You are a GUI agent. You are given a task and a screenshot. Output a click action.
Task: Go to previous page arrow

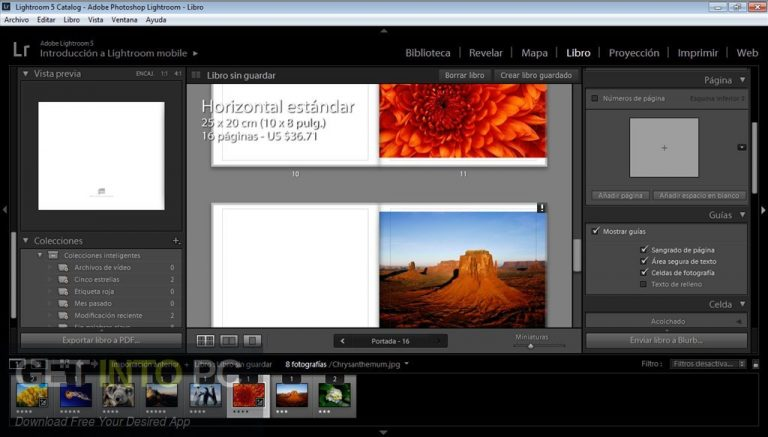[x=342, y=341]
